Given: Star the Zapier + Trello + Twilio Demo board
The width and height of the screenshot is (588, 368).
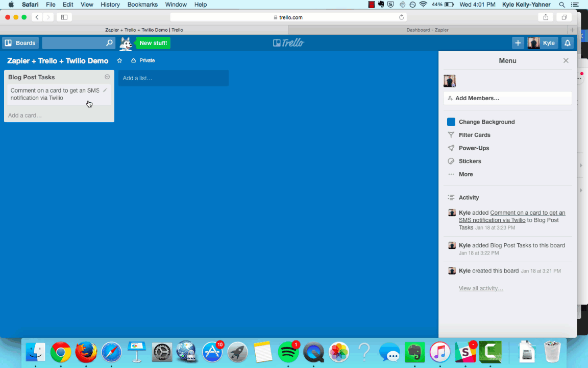Looking at the screenshot, I should coord(119,60).
